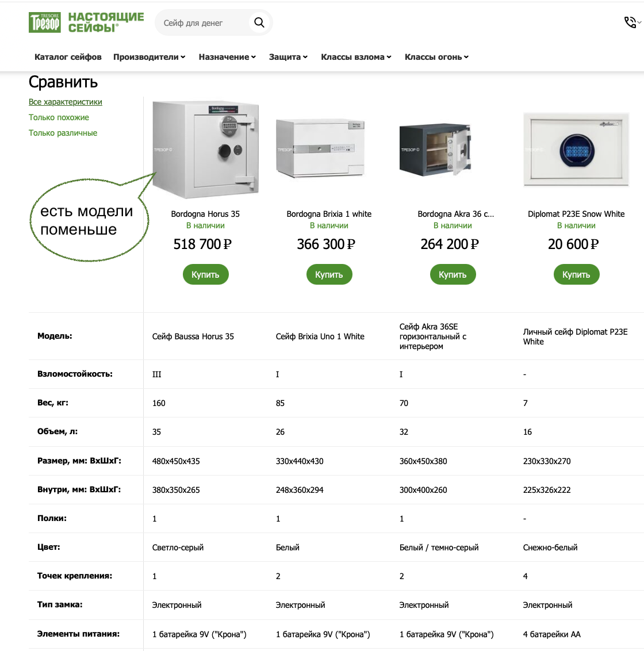Screen dimensions: 644x651
Task: Click the 'Сейф Baussa Horus 35' model cell
Action: click(193, 336)
